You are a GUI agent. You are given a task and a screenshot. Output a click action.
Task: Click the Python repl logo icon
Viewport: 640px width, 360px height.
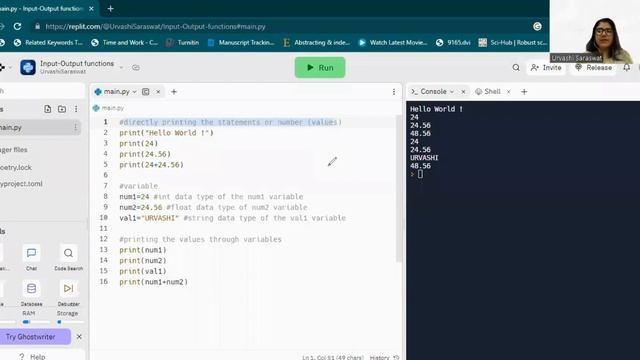point(28,67)
